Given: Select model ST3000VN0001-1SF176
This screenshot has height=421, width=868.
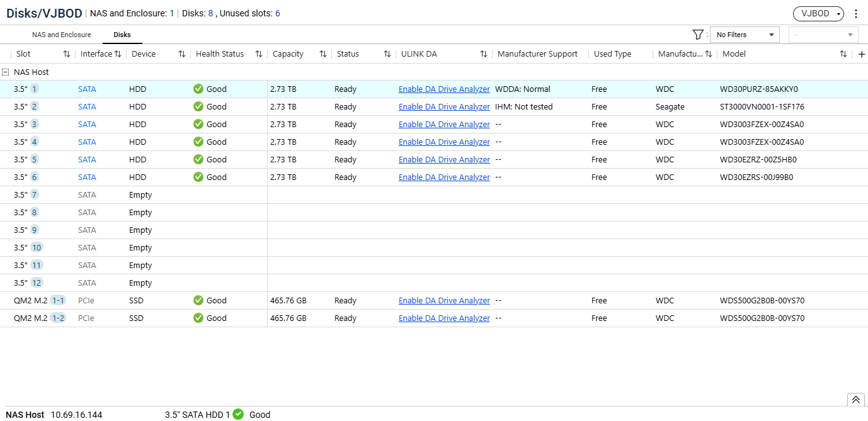Looking at the screenshot, I should 762,107.
